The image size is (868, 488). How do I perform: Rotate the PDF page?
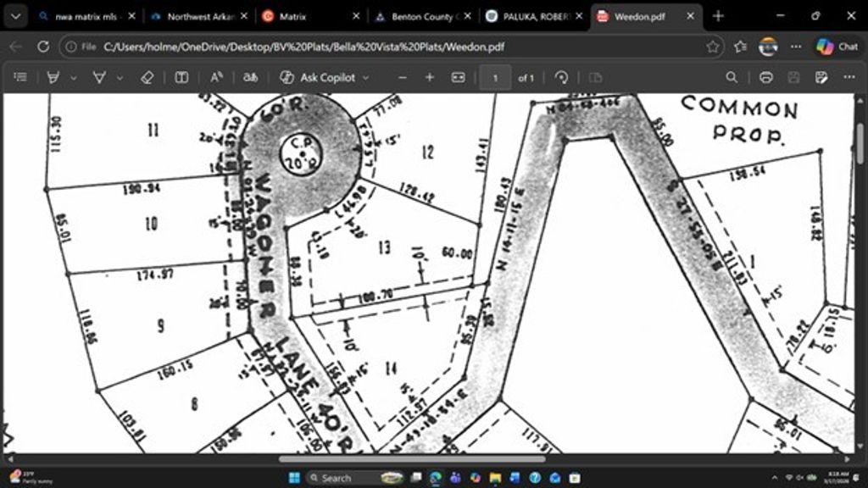click(561, 77)
